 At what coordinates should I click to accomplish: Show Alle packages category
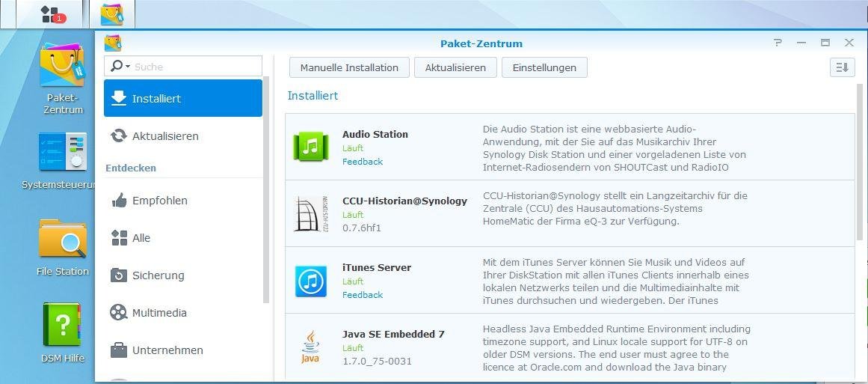183,238
